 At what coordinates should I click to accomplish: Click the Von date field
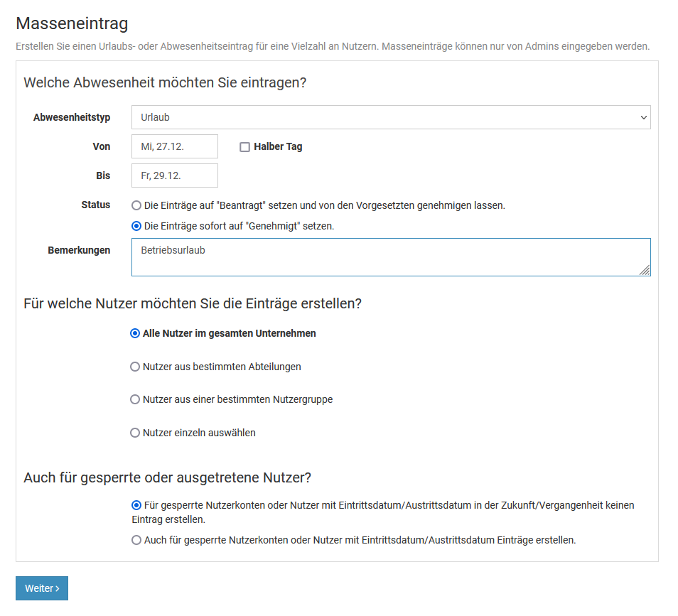[x=174, y=146]
